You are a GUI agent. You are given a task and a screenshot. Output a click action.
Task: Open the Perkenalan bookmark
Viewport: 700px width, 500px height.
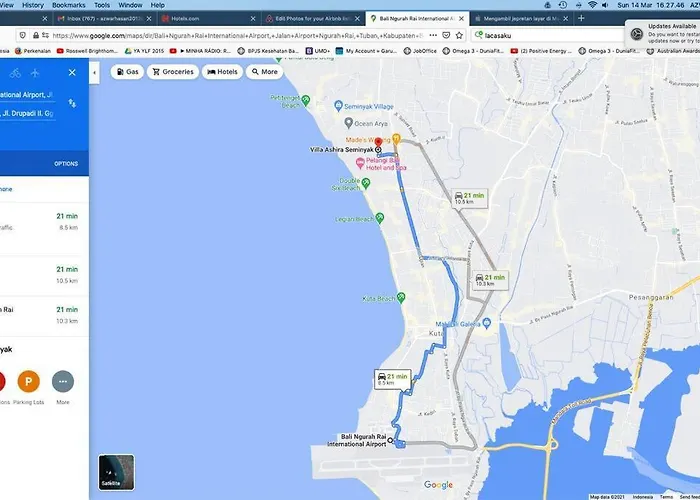tap(33, 51)
